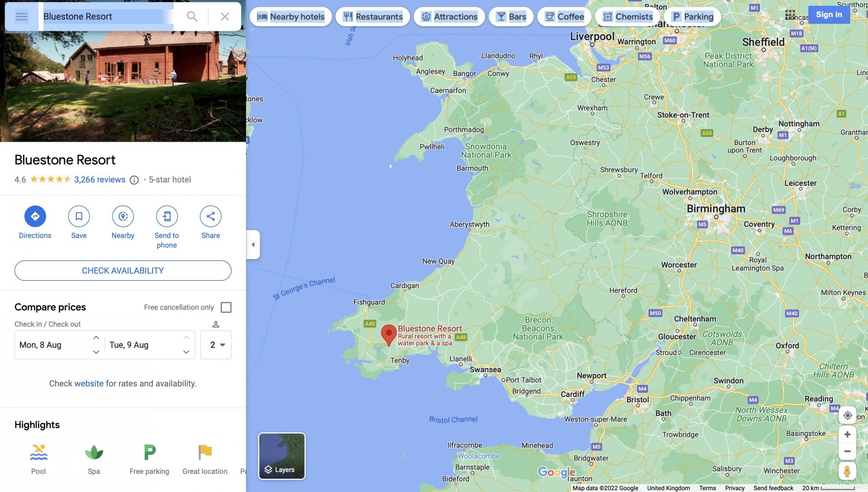The image size is (868, 492).
Task: Click the CHECK AVAILABILITY button
Action: click(123, 270)
